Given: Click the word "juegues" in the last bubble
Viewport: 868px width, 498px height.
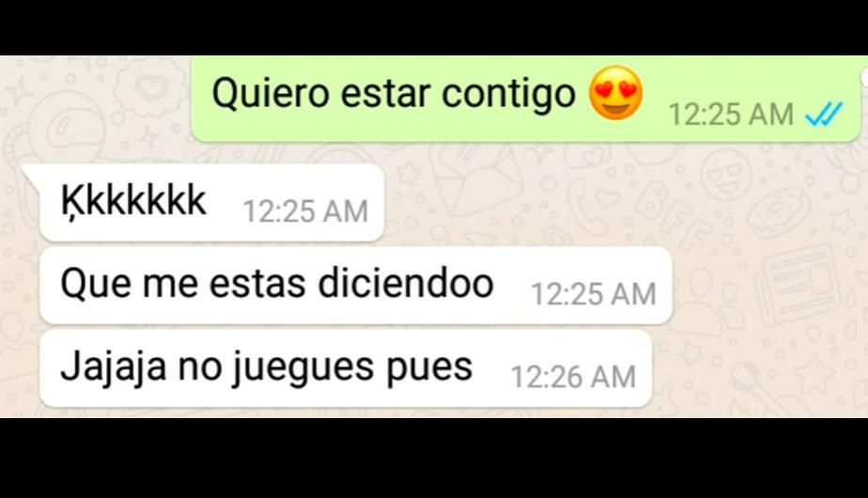Looking at the screenshot, I should 303,369.
